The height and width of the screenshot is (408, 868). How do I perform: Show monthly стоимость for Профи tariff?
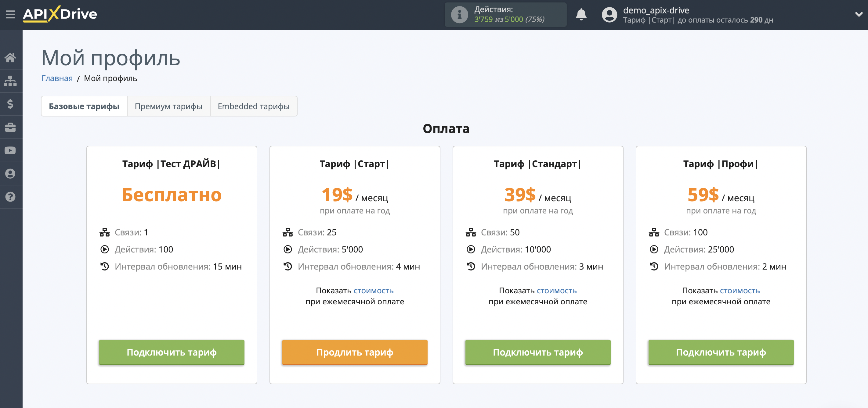(740, 291)
